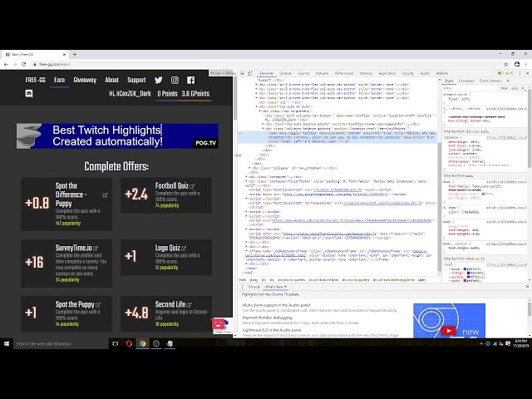Switch to Chrome on the taskbar
532x399 pixels.
pyautogui.click(x=142, y=343)
